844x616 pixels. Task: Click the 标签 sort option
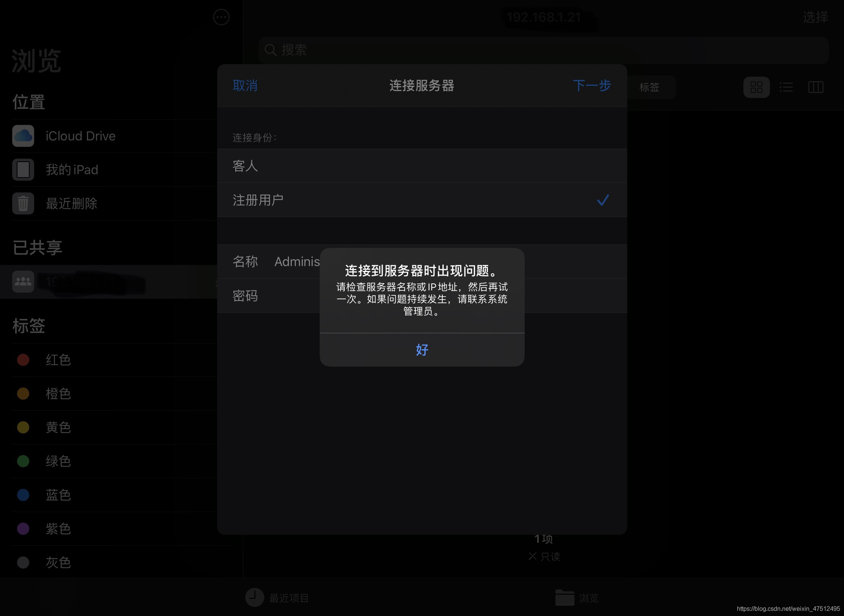pyautogui.click(x=649, y=87)
